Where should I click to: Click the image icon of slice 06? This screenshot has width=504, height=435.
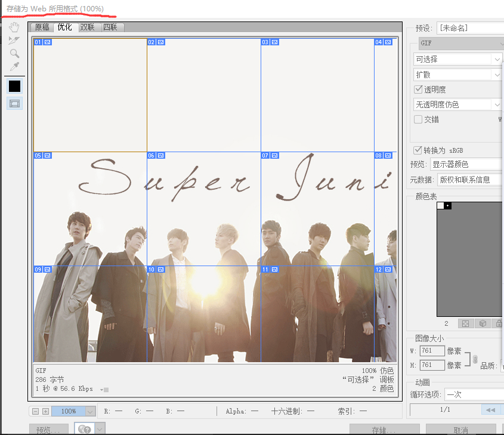[161, 156]
